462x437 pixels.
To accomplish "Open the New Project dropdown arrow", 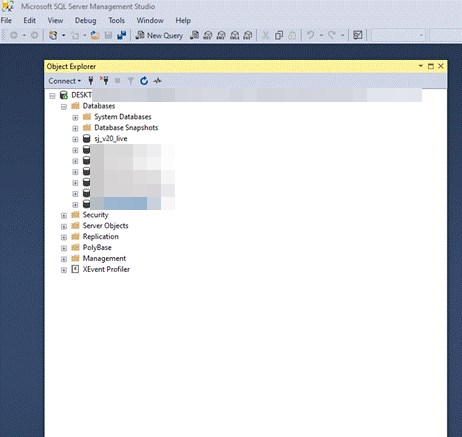I will 63,35.
